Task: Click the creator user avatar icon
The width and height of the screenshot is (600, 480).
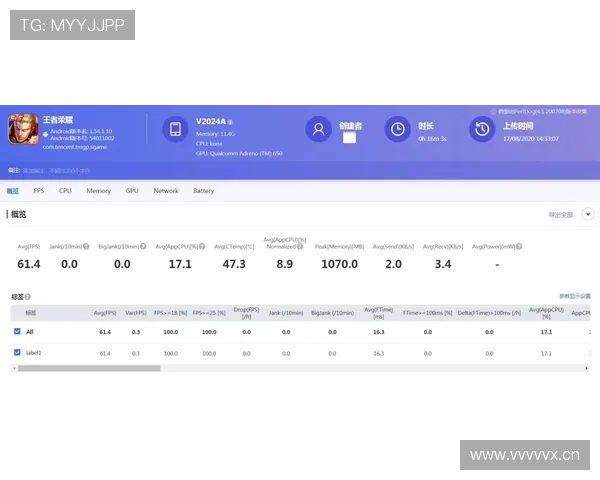Action: [x=319, y=129]
